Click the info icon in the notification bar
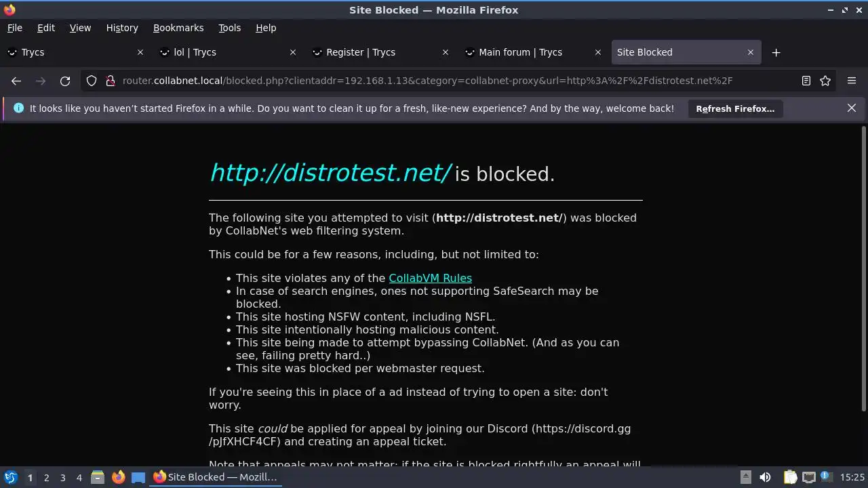Viewport: 868px width, 488px height. tap(18, 108)
